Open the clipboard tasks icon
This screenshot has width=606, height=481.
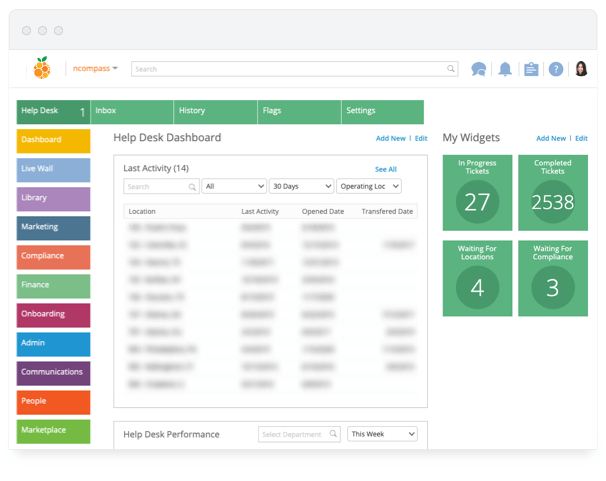(x=531, y=70)
